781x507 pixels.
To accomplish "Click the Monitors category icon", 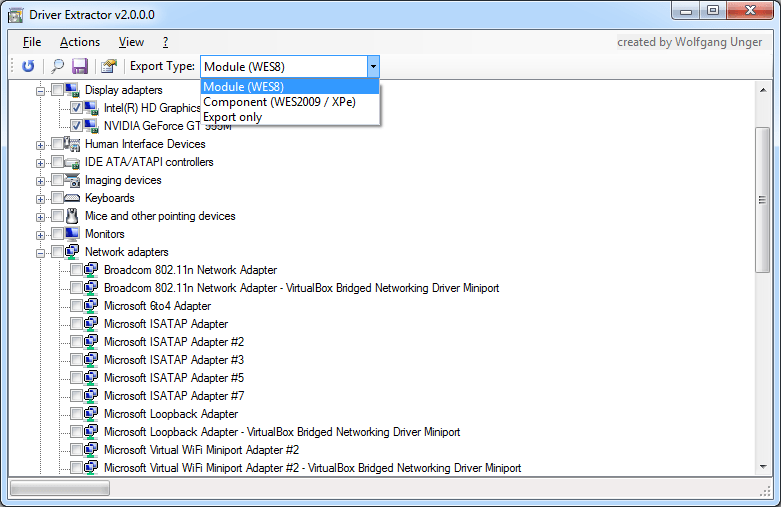I will [72, 234].
